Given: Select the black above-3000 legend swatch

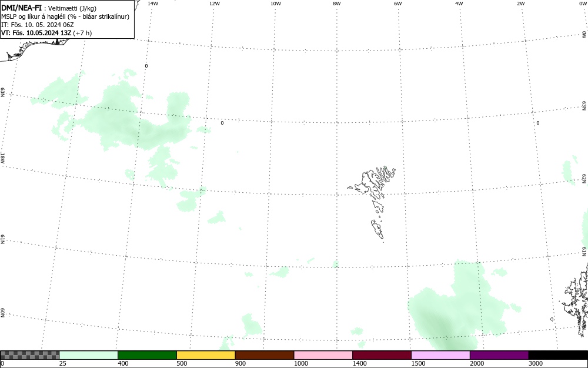Looking at the screenshot, I should point(558,355).
